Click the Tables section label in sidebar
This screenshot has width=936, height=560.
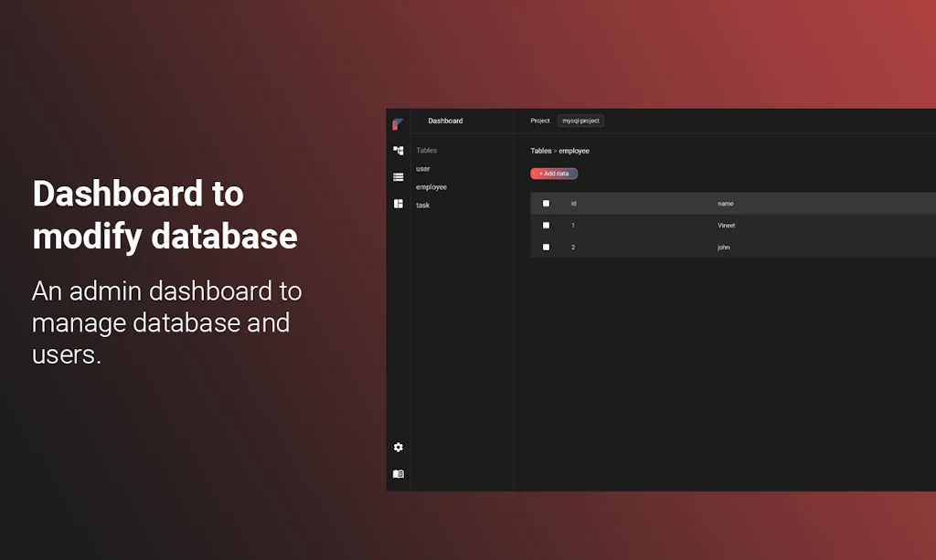(x=426, y=151)
